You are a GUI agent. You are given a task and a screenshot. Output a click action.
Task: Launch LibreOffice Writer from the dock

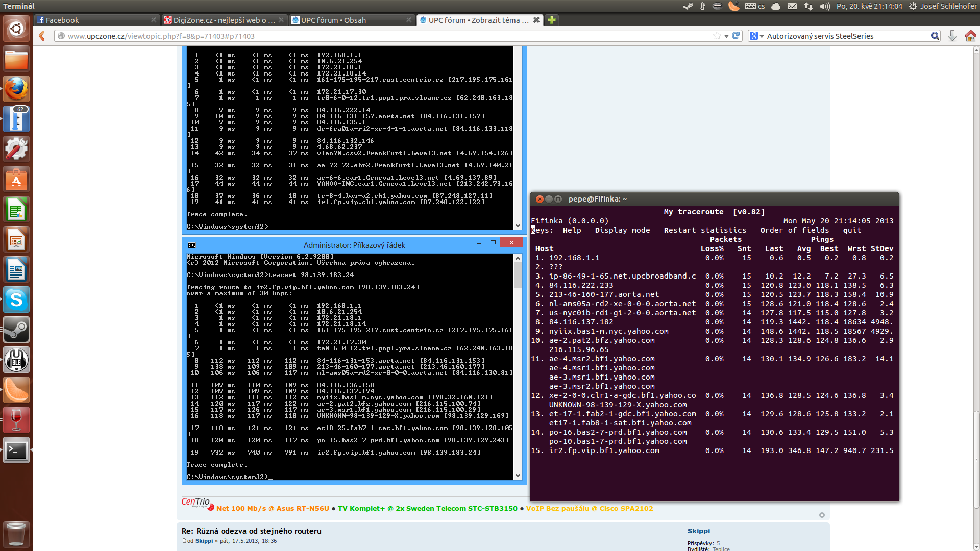(16, 269)
